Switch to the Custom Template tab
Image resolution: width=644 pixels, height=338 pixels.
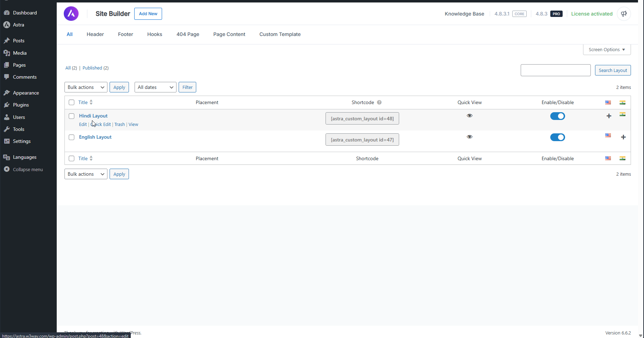coord(280,34)
